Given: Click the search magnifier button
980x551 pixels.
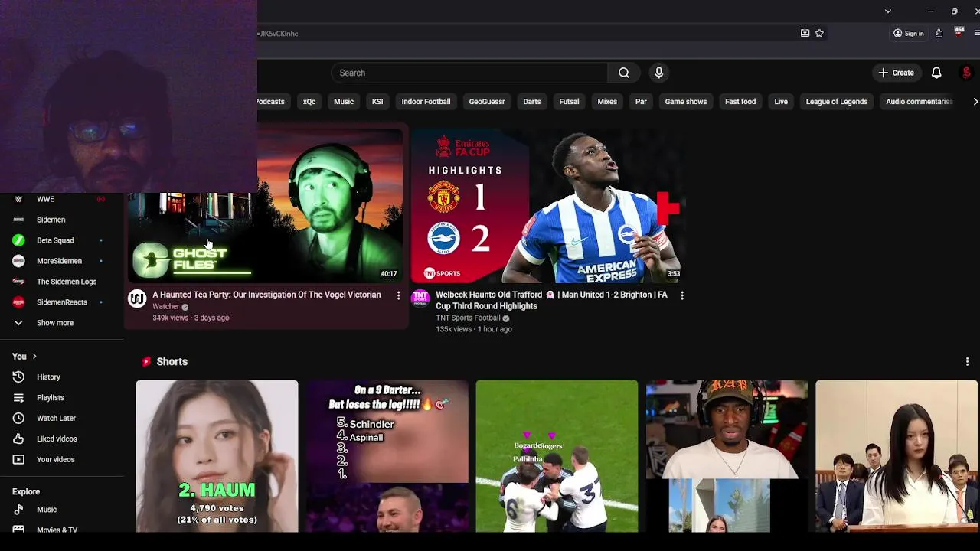Looking at the screenshot, I should (x=624, y=73).
